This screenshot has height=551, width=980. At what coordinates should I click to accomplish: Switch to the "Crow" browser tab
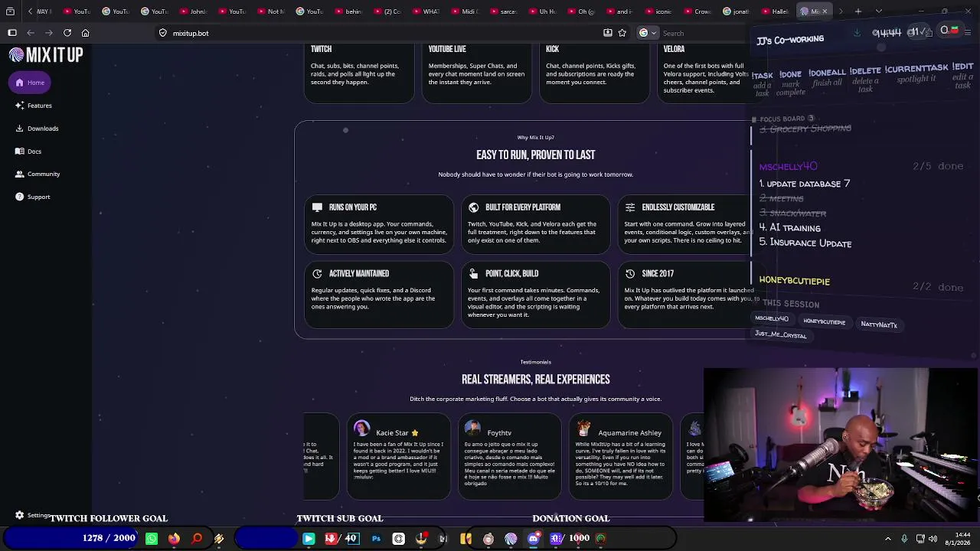point(699,11)
